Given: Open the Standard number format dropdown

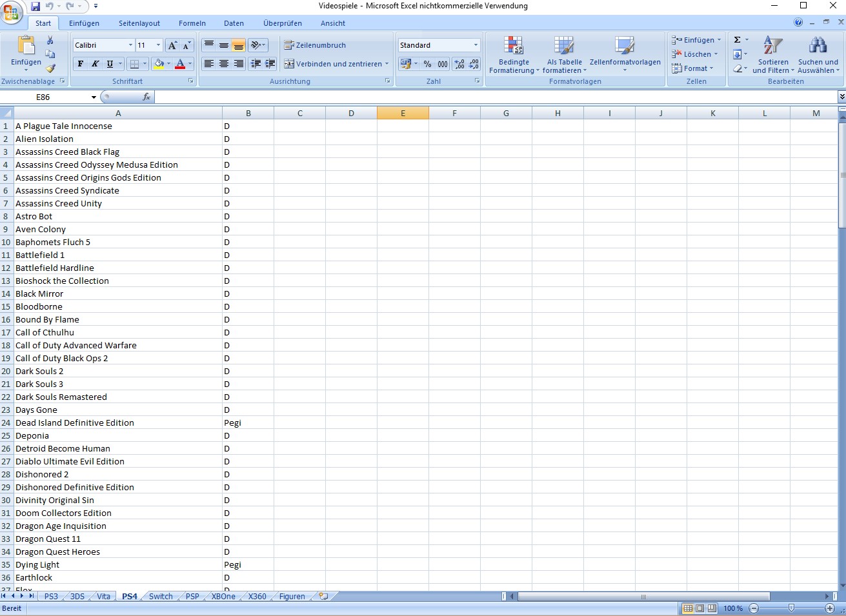Looking at the screenshot, I should (x=476, y=45).
